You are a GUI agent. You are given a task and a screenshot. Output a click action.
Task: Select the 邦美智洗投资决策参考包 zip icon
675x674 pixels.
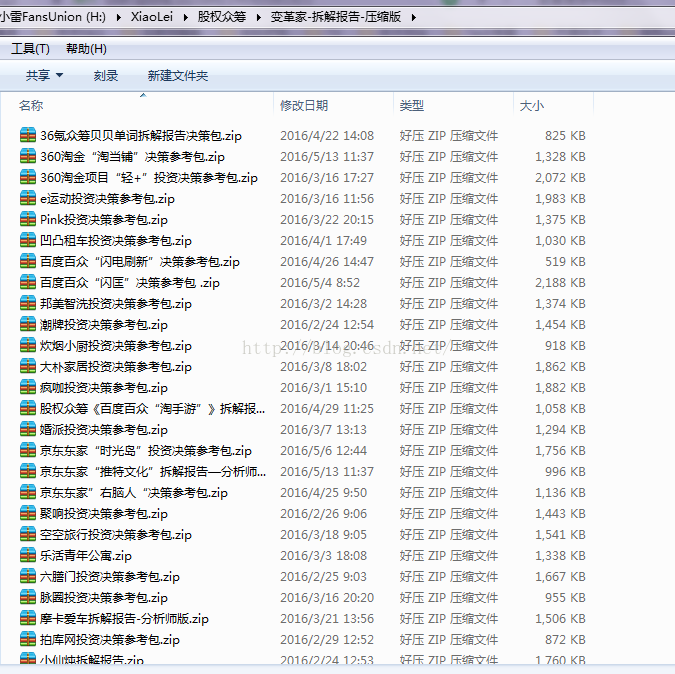[28, 303]
